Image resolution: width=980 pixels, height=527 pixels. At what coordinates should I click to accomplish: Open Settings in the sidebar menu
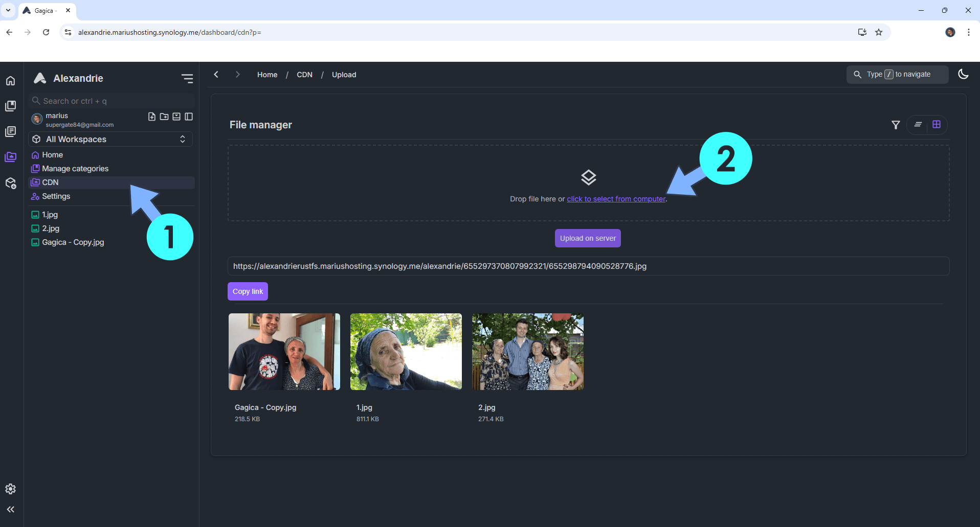[x=56, y=196]
